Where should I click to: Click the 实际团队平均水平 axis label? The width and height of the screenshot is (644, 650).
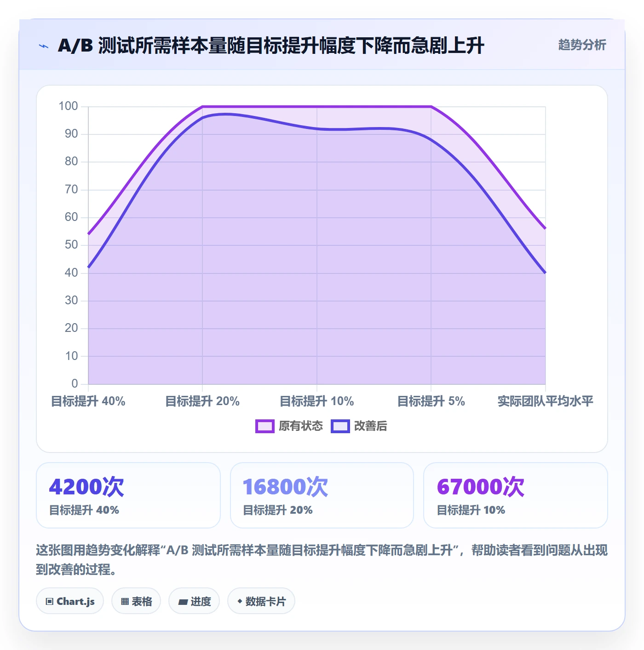[x=546, y=401]
